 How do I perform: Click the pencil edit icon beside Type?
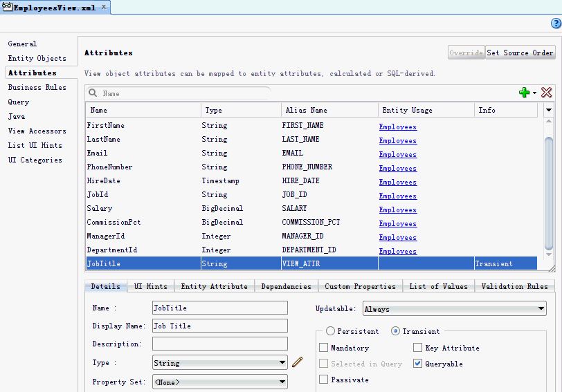(x=298, y=362)
